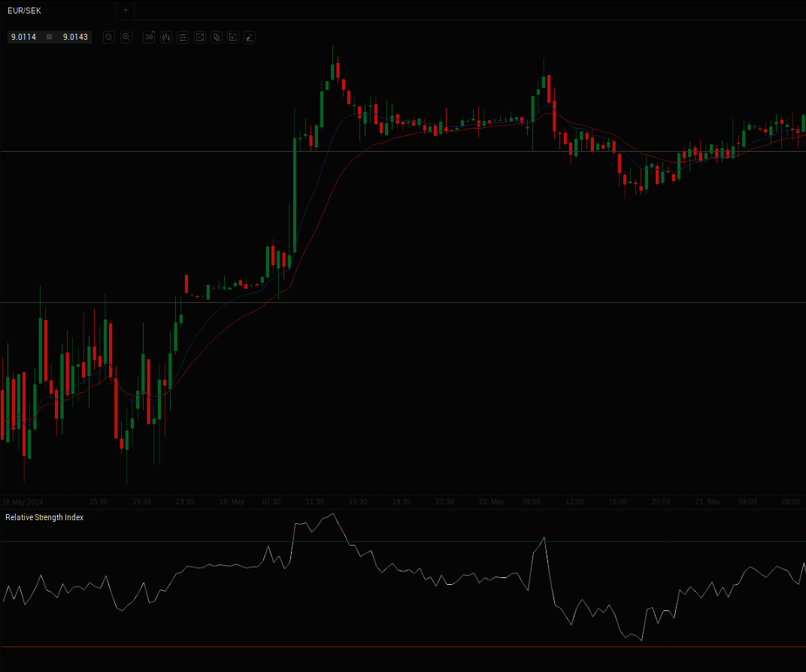Select the Zoom In magnifier icon
The width and height of the screenshot is (806, 672).
coord(126,37)
